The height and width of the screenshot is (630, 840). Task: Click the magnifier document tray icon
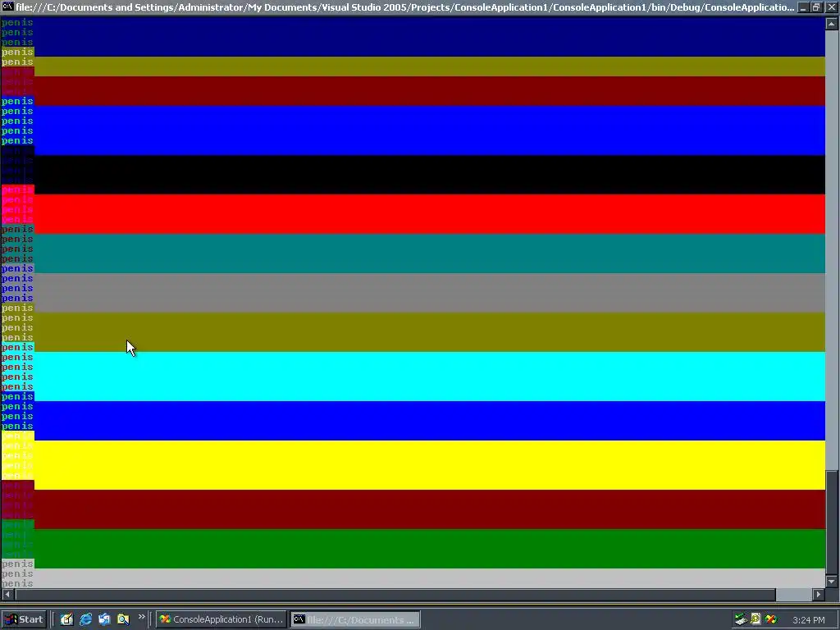tap(756, 619)
